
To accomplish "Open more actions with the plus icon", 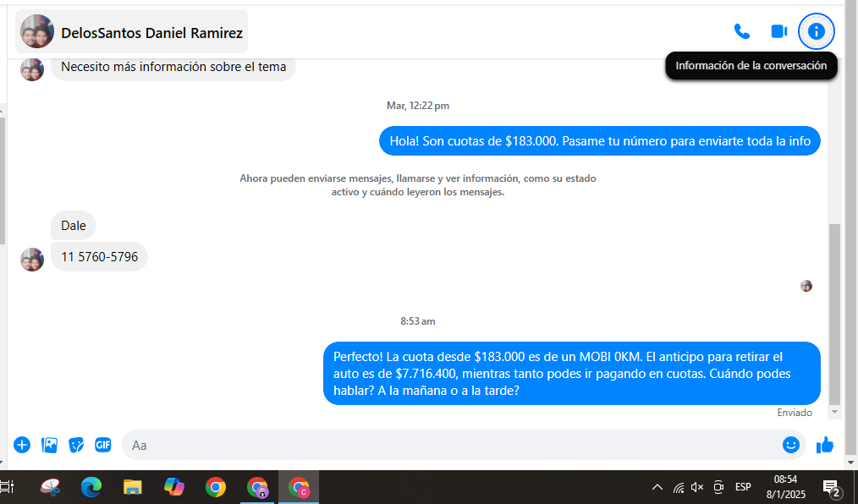I will [22, 445].
